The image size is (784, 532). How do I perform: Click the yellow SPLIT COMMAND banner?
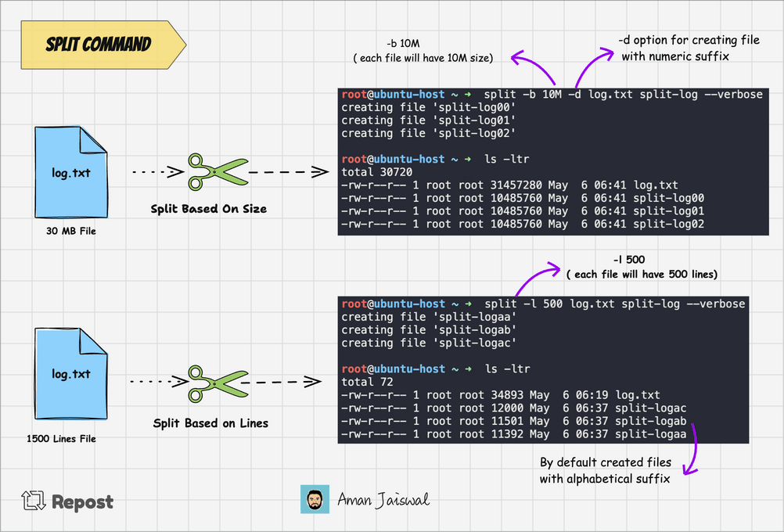[x=103, y=45]
